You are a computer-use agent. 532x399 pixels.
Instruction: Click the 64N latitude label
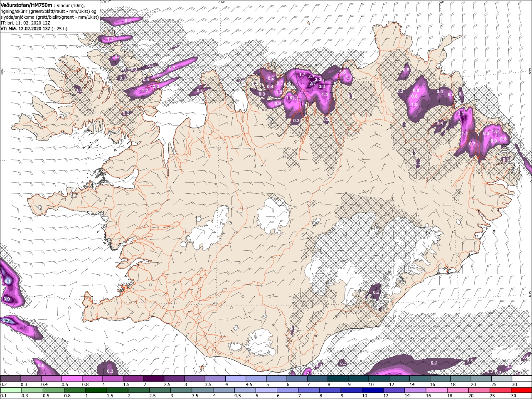coord(530,293)
